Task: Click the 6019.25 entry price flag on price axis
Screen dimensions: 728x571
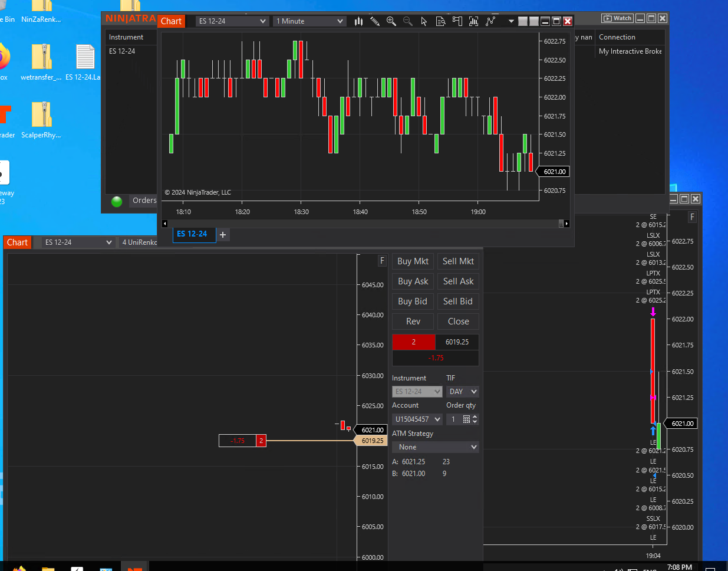Action: 371,441
